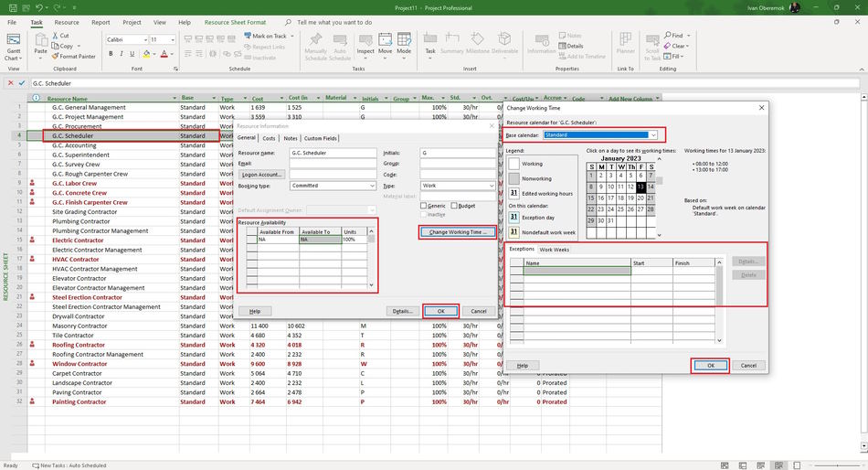Select the Exceptions tab
This screenshot has height=470, width=868.
522,249
